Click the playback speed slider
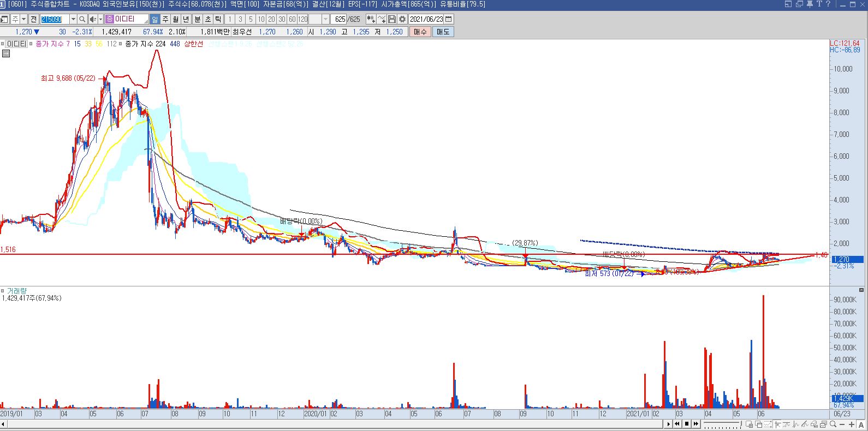Image resolution: width=868 pixels, height=431 pixels. (723, 424)
